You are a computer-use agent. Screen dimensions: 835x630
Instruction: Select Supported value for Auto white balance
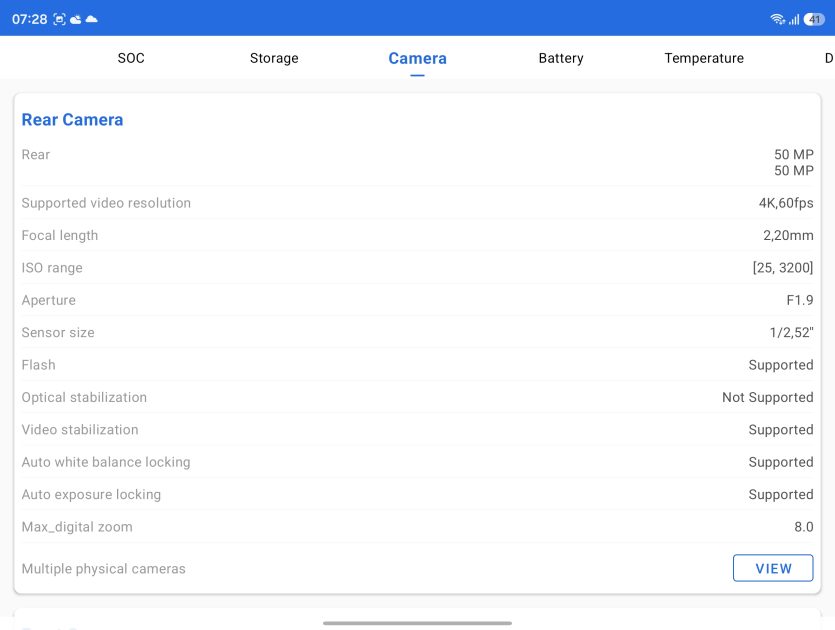pyautogui.click(x=781, y=462)
